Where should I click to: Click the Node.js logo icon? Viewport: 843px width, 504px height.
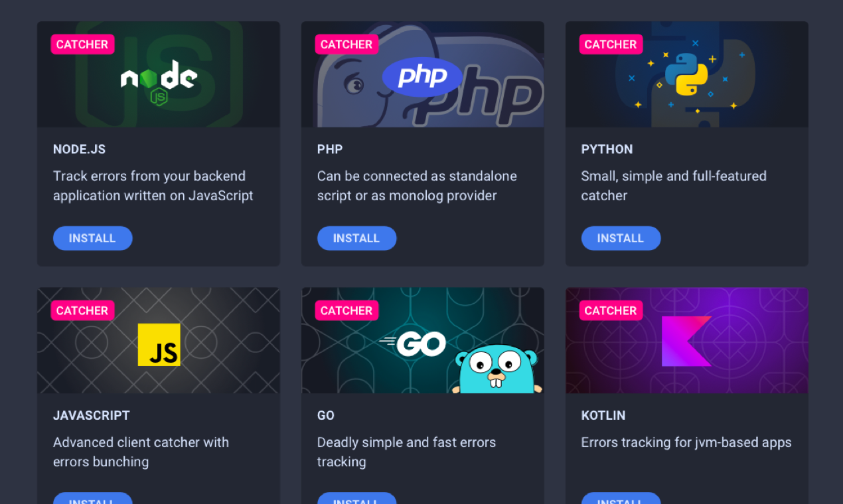pyautogui.click(x=159, y=82)
